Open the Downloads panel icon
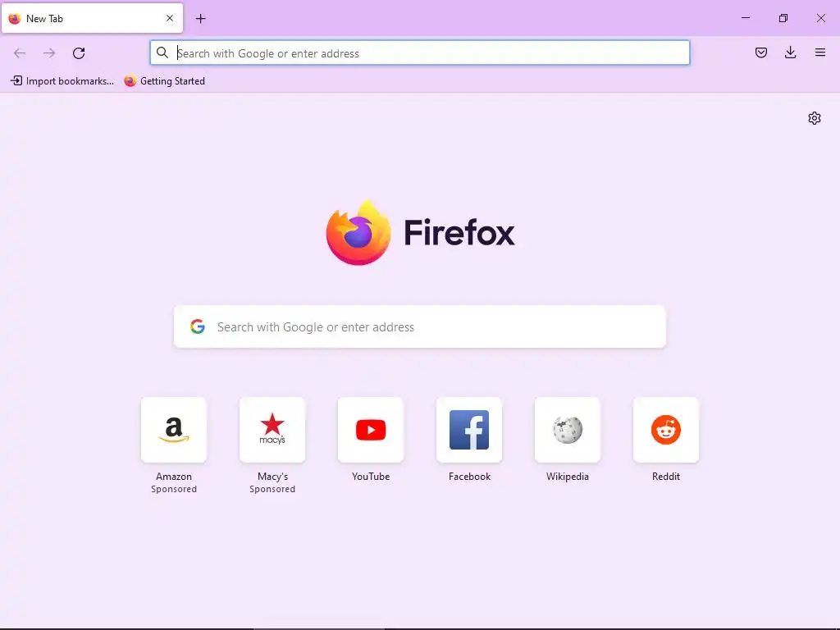 click(790, 52)
